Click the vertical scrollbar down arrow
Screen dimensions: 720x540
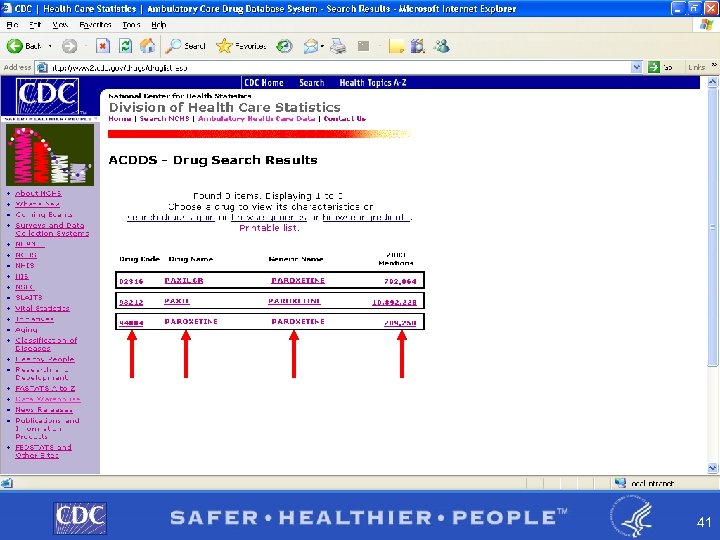click(712, 468)
